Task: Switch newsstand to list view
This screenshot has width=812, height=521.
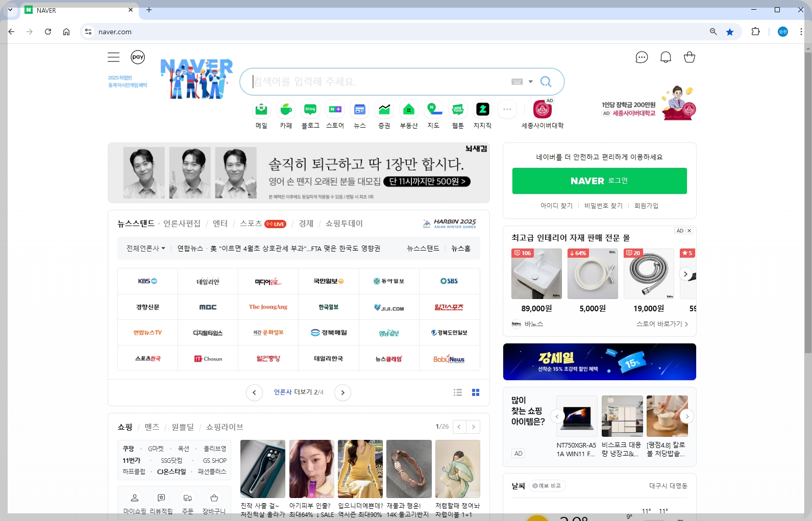Action: point(458,392)
